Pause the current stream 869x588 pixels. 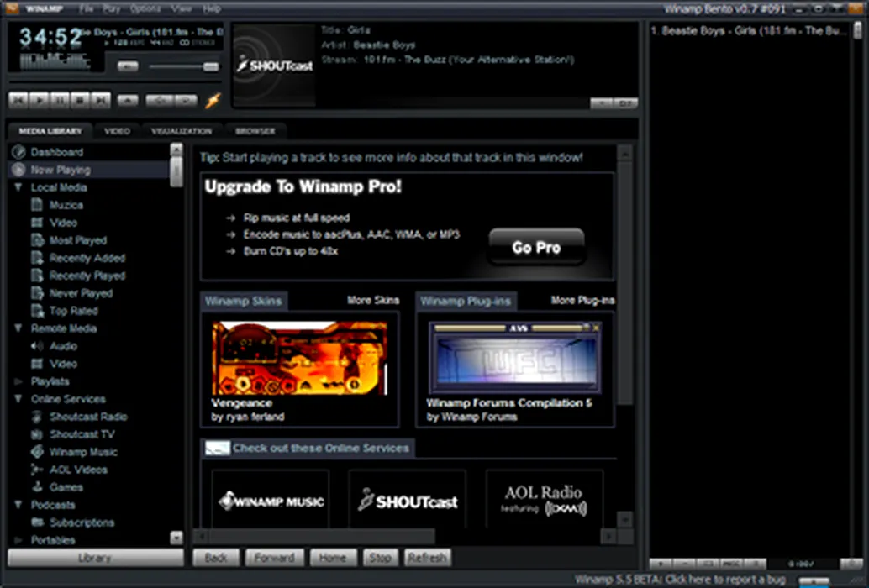(x=60, y=100)
